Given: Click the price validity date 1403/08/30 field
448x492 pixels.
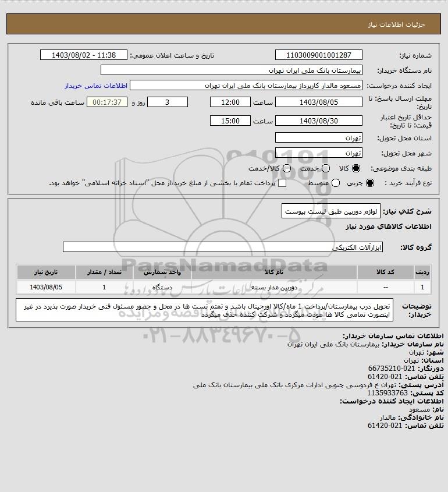Looking at the screenshot, I should 318,121.
